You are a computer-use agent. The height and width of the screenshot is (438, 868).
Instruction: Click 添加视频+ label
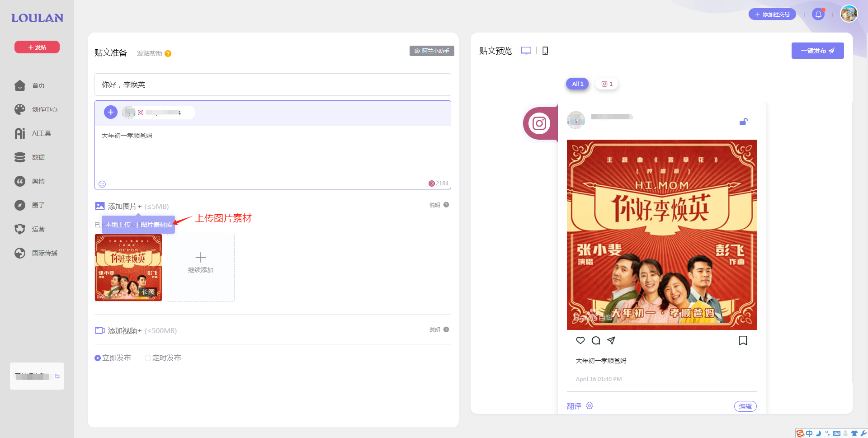tap(125, 331)
